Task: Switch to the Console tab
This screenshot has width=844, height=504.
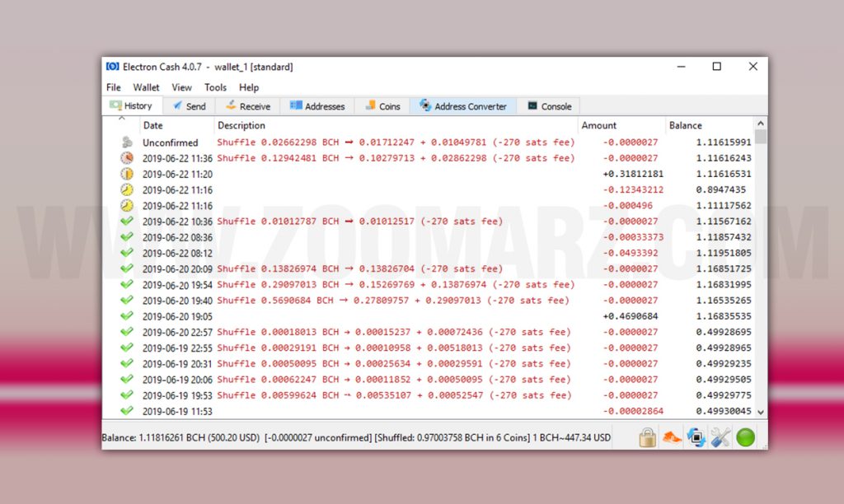Action: point(549,106)
